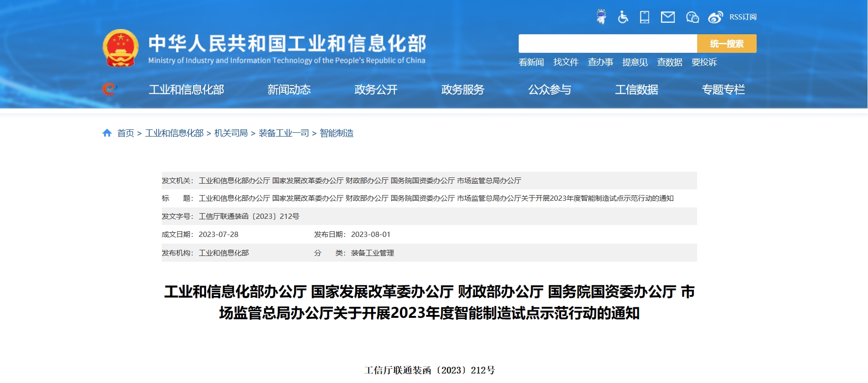Click the home icon in breadcrumb

pyautogui.click(x=107, y=133)
